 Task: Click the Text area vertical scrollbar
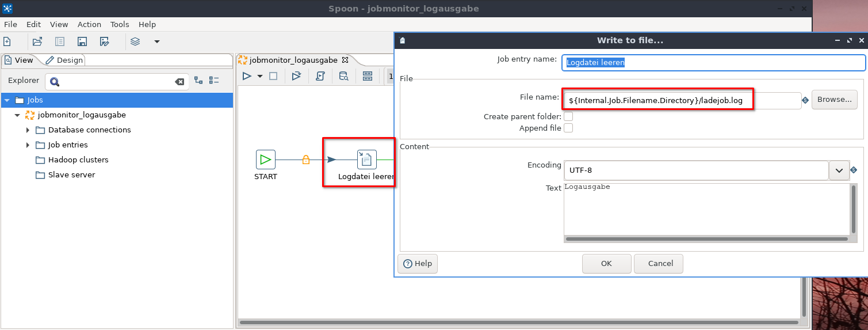tap(853, 209)
